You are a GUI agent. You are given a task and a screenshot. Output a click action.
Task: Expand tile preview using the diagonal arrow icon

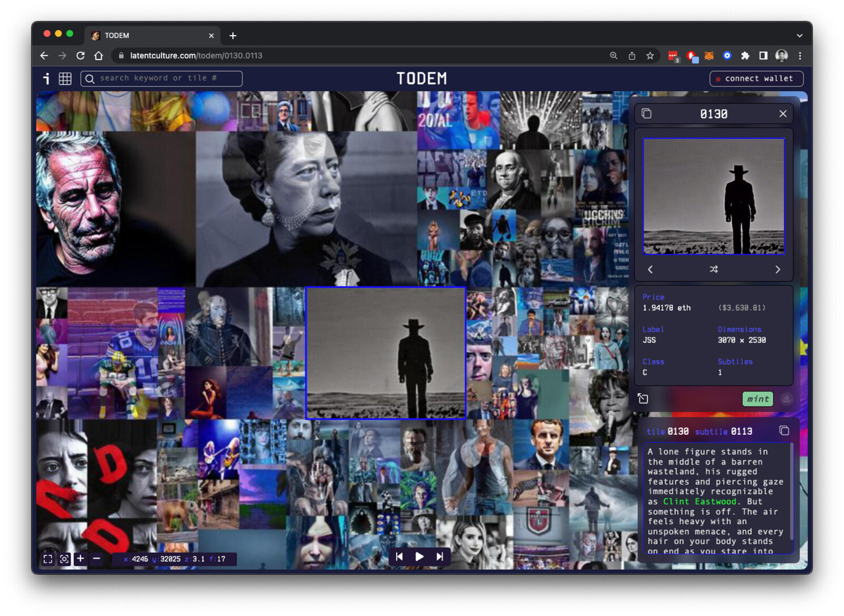[643, 399]
